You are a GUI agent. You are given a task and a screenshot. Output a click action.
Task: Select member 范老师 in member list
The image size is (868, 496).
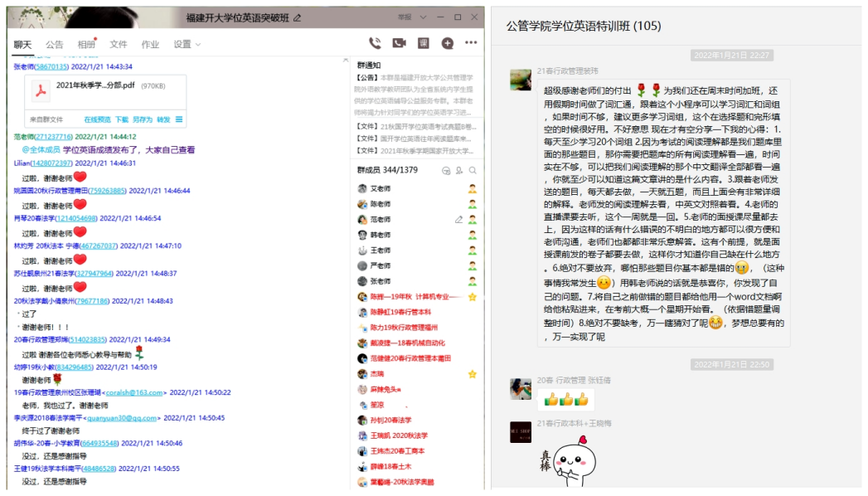click(x=380, y=220)
